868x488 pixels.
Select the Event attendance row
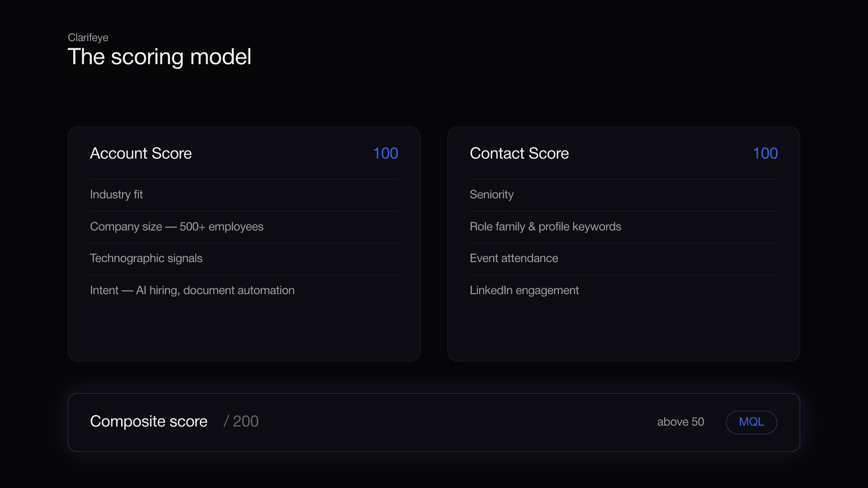point(624,258)
